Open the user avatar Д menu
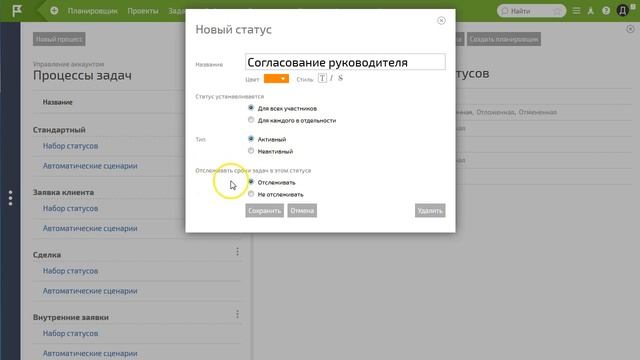 [x=623, y=11]
